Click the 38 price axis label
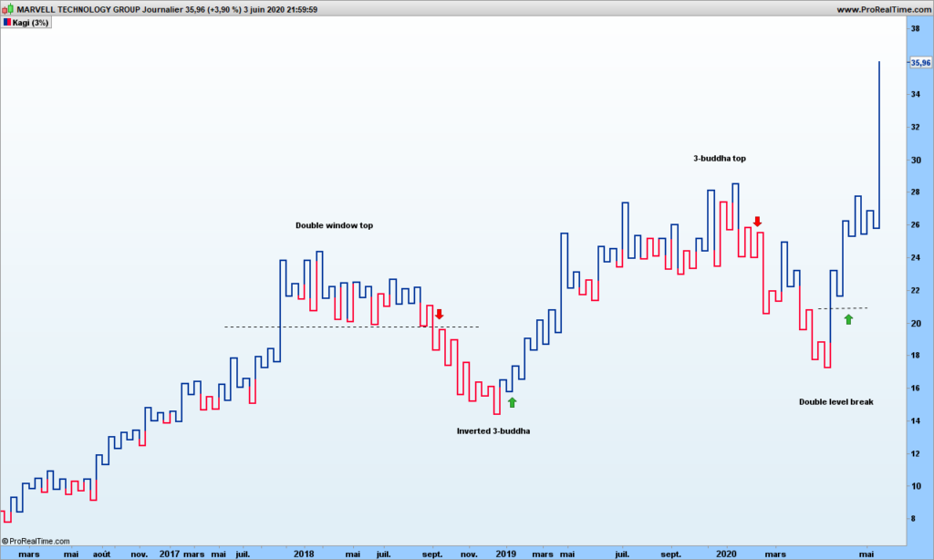The image size is (934, 560). tap(916, 28)
